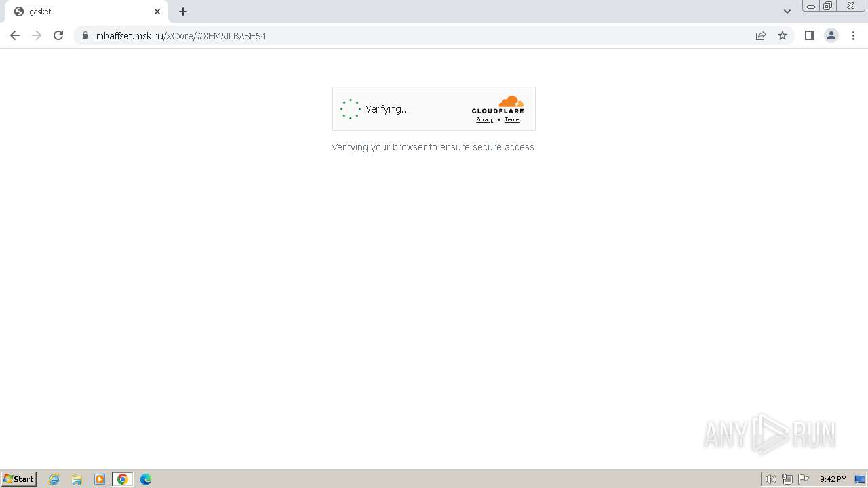
Task: Open a new tab
Action: click(x=183, y=12)
